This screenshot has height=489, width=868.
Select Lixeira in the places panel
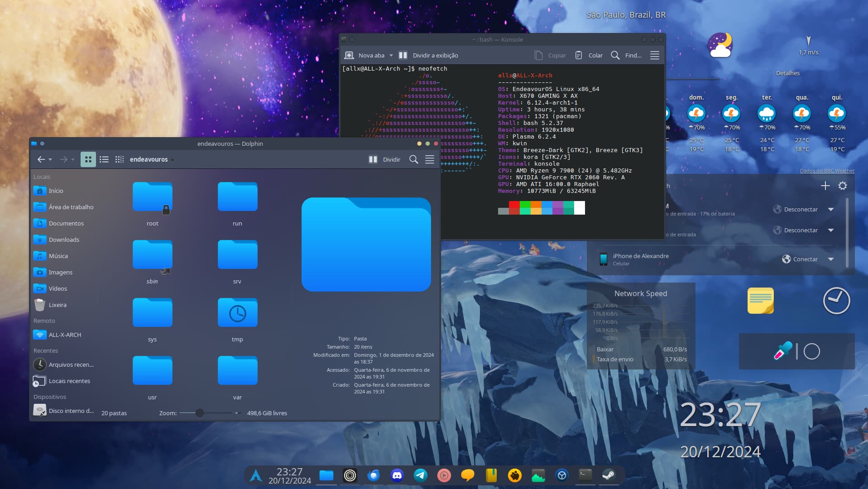click(x=58, y=305)
